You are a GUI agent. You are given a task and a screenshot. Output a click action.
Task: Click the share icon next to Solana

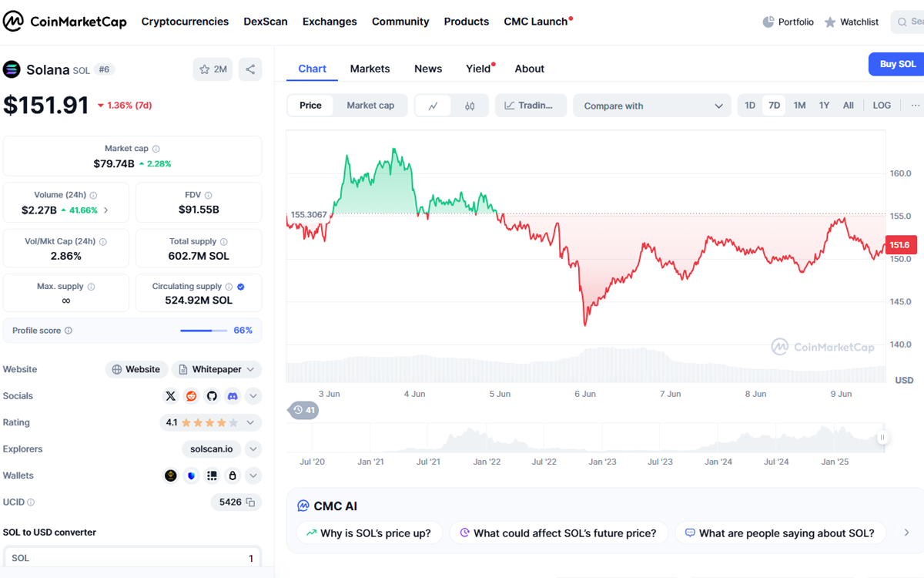click(250, 69)
